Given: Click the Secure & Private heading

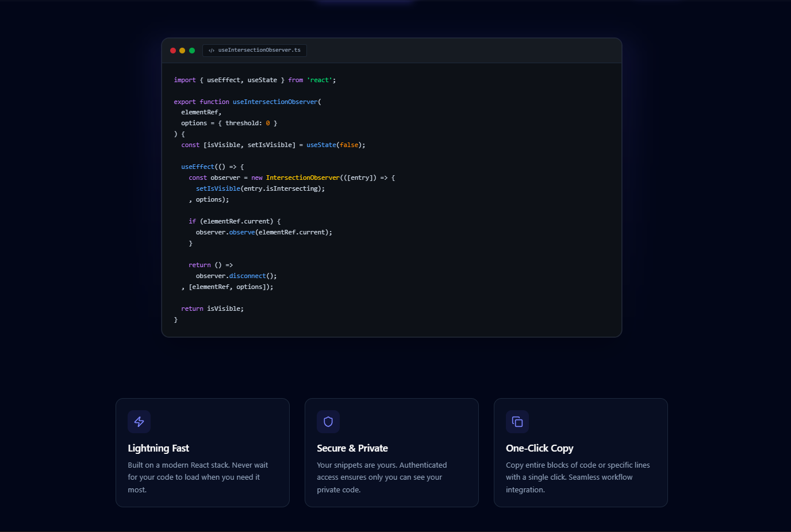Looking at the screenshot, I should click(x=352, y=448).
